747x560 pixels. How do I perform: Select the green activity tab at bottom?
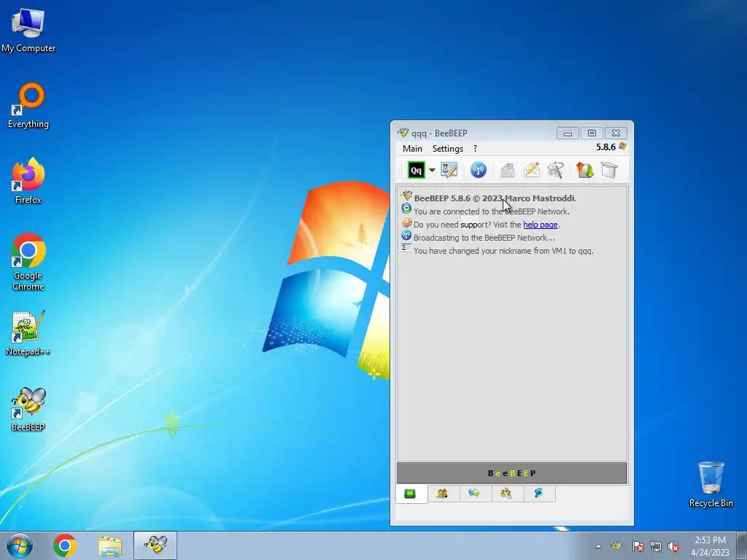(x=410, y=494)
